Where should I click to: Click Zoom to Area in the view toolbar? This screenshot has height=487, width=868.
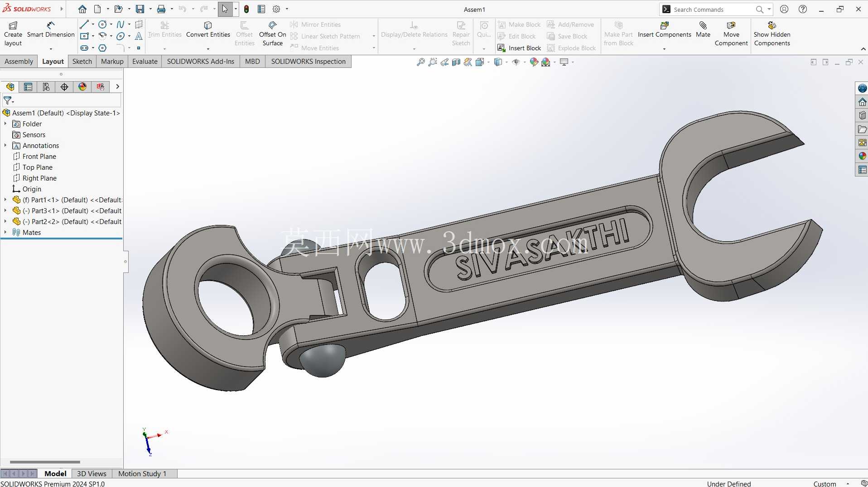coord(433,62)
